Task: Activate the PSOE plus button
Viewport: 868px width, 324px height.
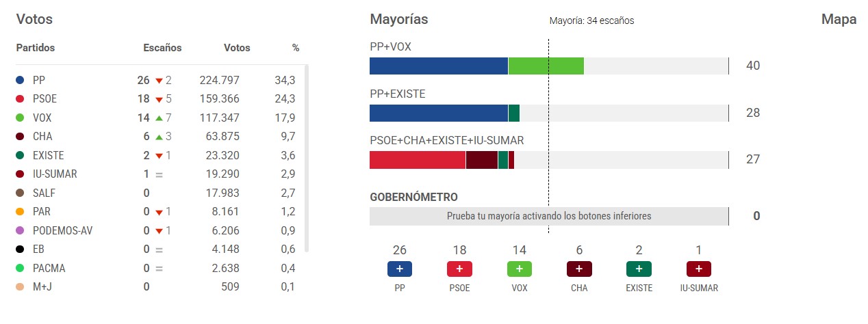Action: 459,269
